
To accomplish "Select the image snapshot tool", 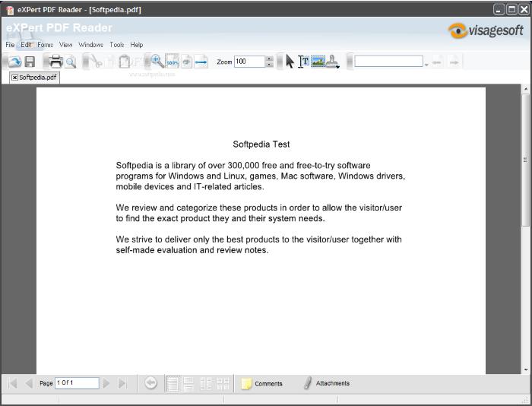I will coord(318,62).
